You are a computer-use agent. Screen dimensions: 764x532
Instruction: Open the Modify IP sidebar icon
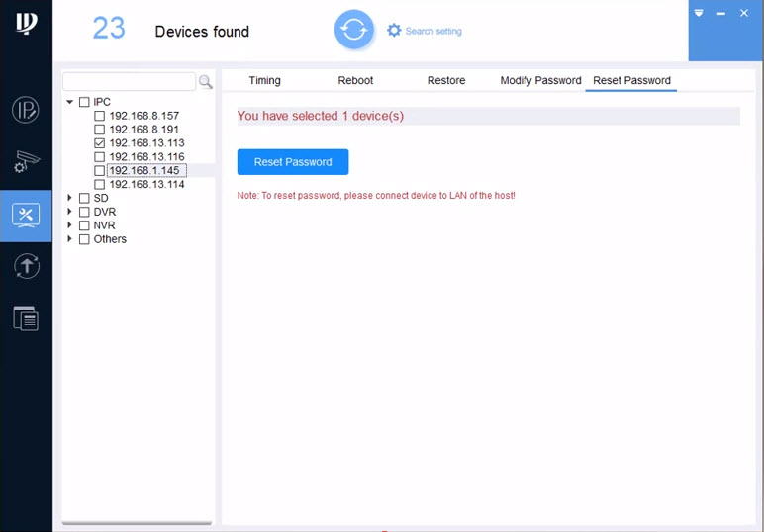click(x=26, y=110)
